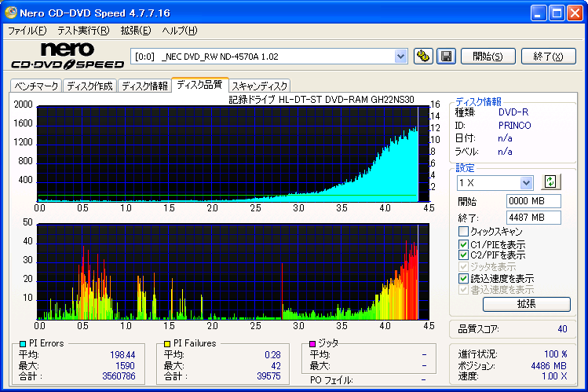This screenshot has width=588, height=392.
Task: Select the ディスク品質 tab
Action: tap(199, 84)
